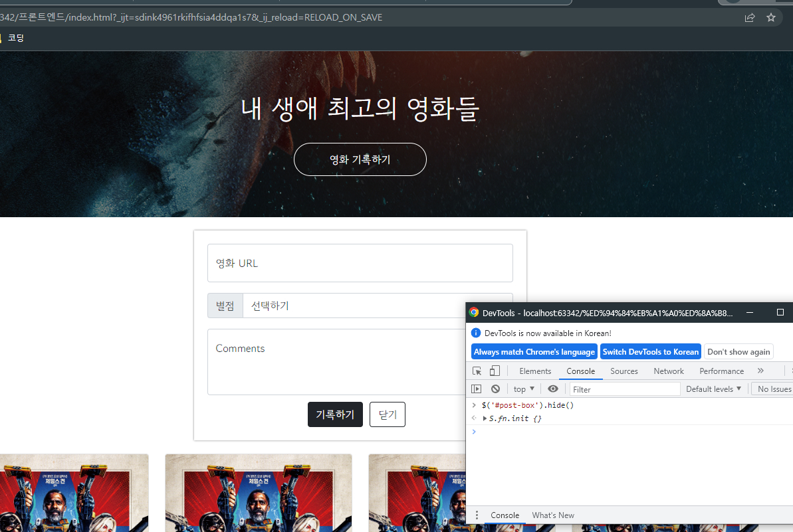The width and height of the screenshot is (793, 532).
Task: Open the 별점 선택하기 rating dropdown
Action: point(378,306)
